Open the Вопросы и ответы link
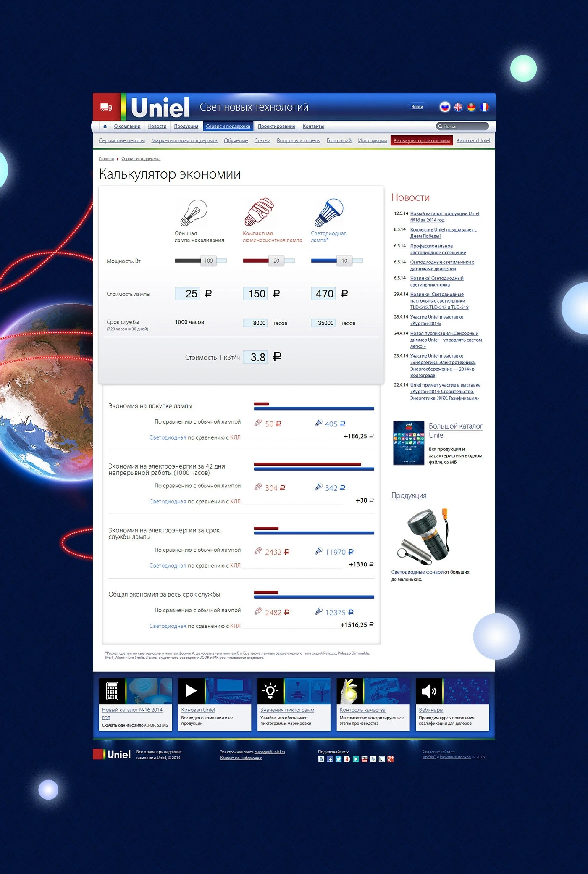Viewport: 588px width, 874px height. (x=299, y=141)
